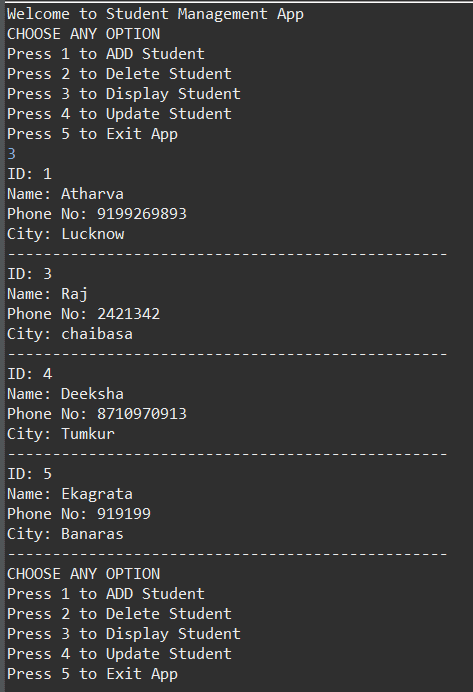Click the city Banaras
This screenshot has height=692, width=473.
pos(92,534)
